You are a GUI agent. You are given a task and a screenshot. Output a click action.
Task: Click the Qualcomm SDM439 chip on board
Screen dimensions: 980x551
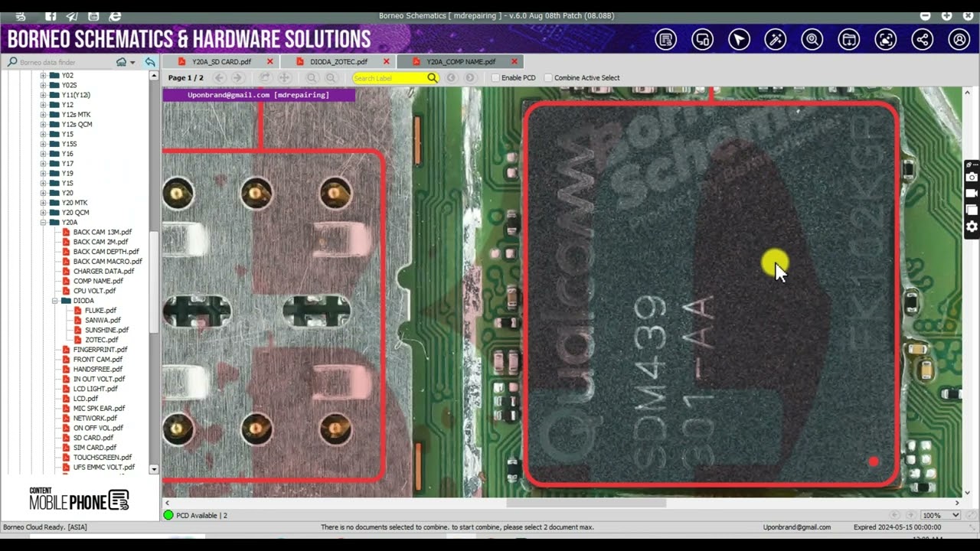click(x=711, y=294)
